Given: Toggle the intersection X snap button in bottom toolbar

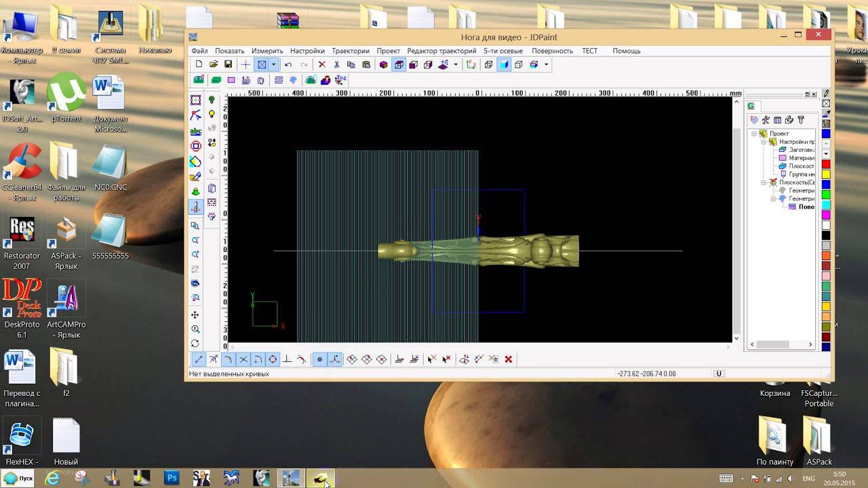Looking at the screenshot, I should [x=243, y=359].
